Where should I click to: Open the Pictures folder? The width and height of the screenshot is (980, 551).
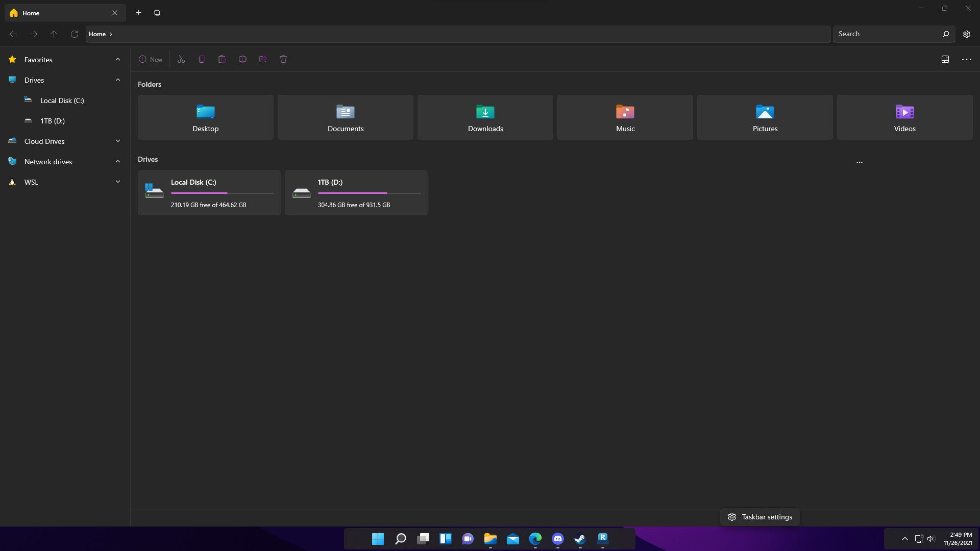[765, 117]
